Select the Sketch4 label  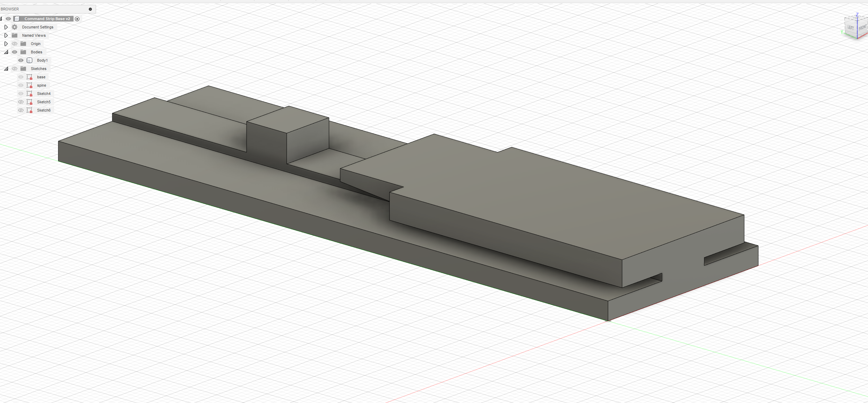pyautogui.click(x=44, y=94)
